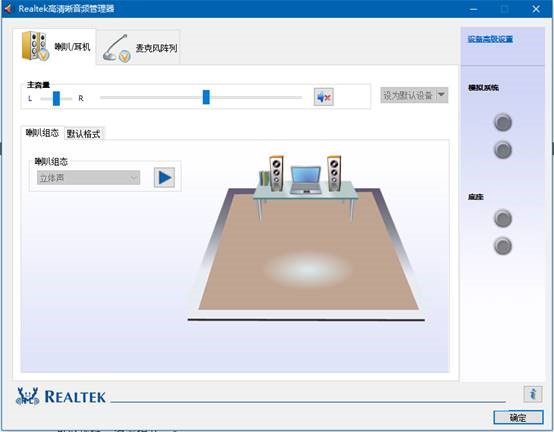Click the mute speaker icon button
This screenshot has width=554, height=432.
pos(324,97)
